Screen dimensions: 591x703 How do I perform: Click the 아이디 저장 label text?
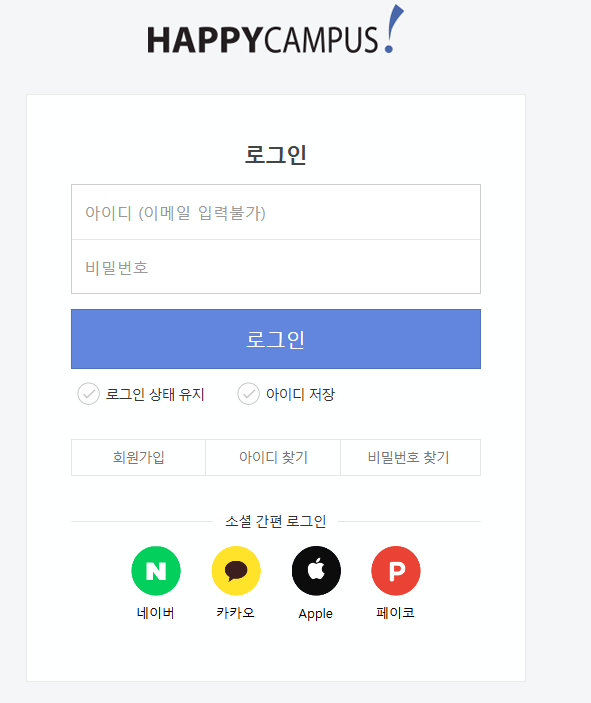(x=300, y=395)
